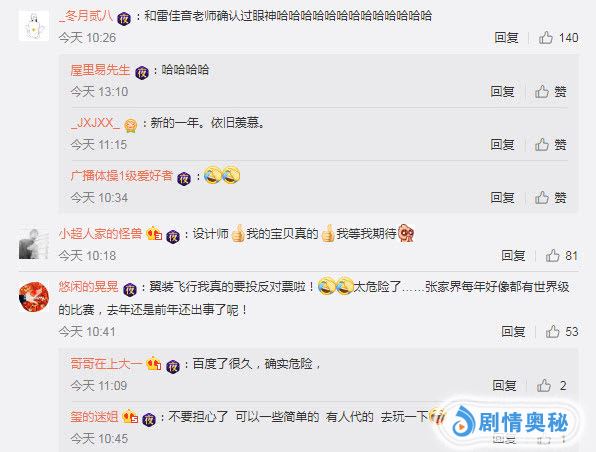Open the 剧情奥秘 watermark logo
596x452 pixels.
coord(510,422)
